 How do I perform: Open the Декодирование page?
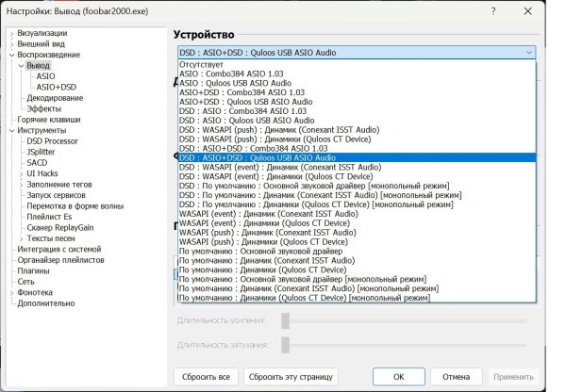coord(55,98)
